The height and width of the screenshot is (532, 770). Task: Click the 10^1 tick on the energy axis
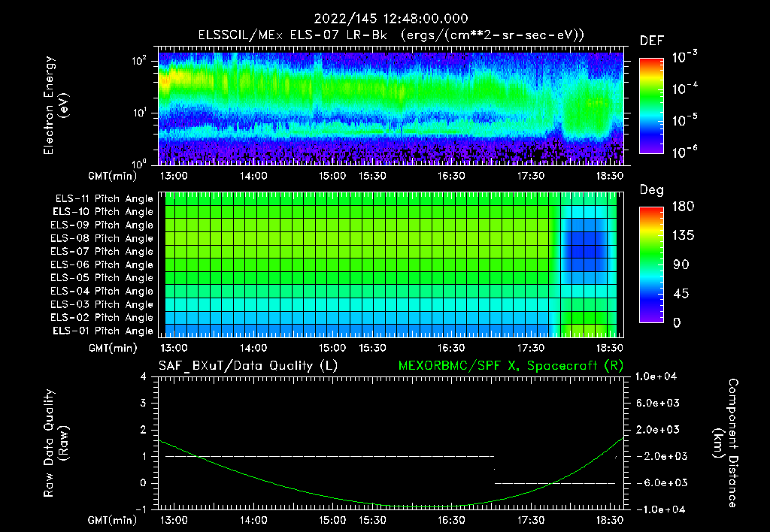click(x=139, y=113)
